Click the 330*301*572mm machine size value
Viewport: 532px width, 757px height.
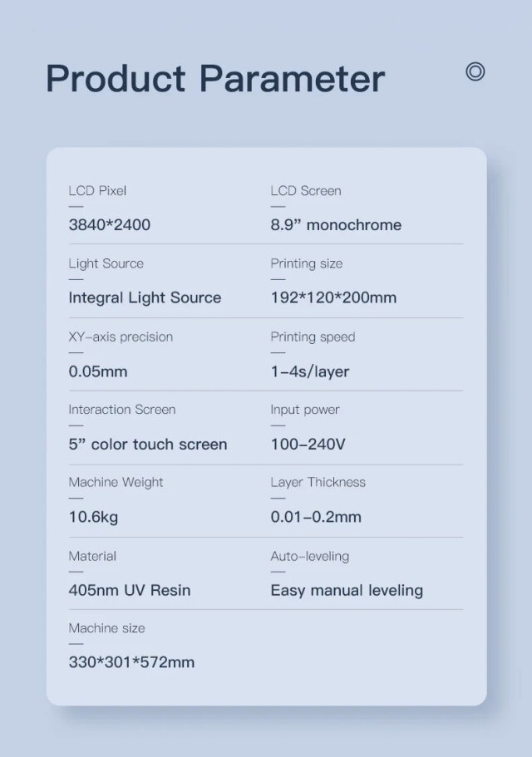(131, 662)
